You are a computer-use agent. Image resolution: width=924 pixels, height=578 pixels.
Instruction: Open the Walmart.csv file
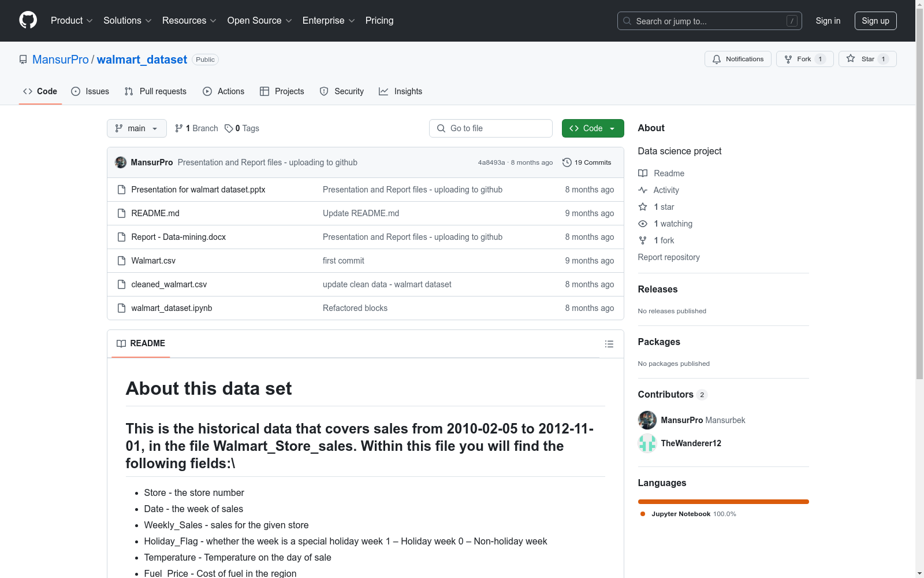click(154, 261)
